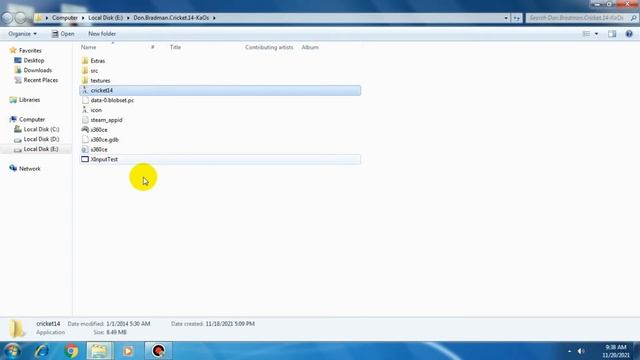Open the Extras folder
Screen dimensions: 640x360
(98, 61)
